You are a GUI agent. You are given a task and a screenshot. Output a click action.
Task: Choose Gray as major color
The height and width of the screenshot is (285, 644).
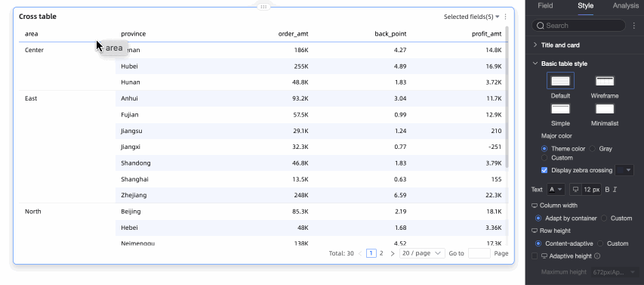tap(592, 148)
